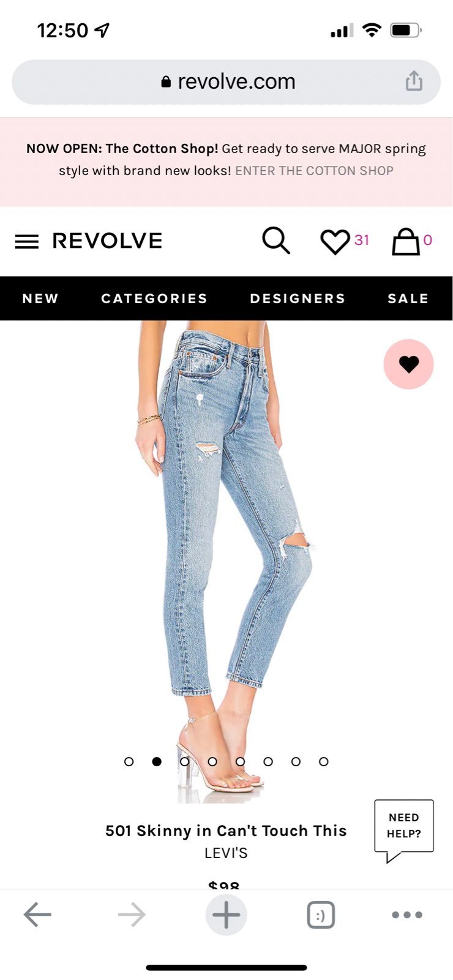The height and width of the screenshot is (980, 453).
Task: Select the first image carousel dot
Action: [129, 761]
